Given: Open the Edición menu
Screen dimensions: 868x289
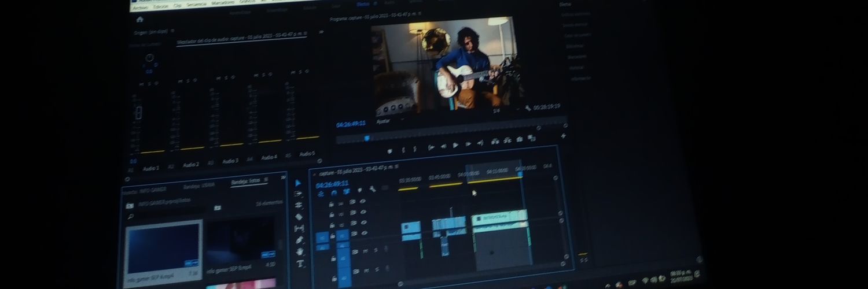Looking at the screenshot, I should pyautogui.click(x=161, y=6).
